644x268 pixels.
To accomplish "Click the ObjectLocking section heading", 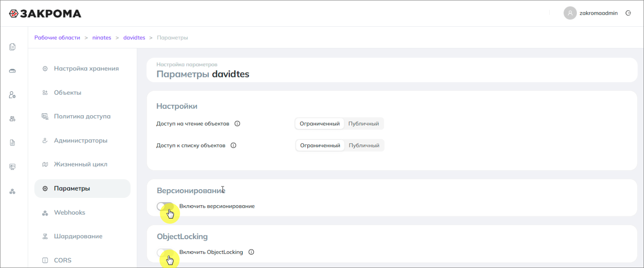I will pos(182,236).
